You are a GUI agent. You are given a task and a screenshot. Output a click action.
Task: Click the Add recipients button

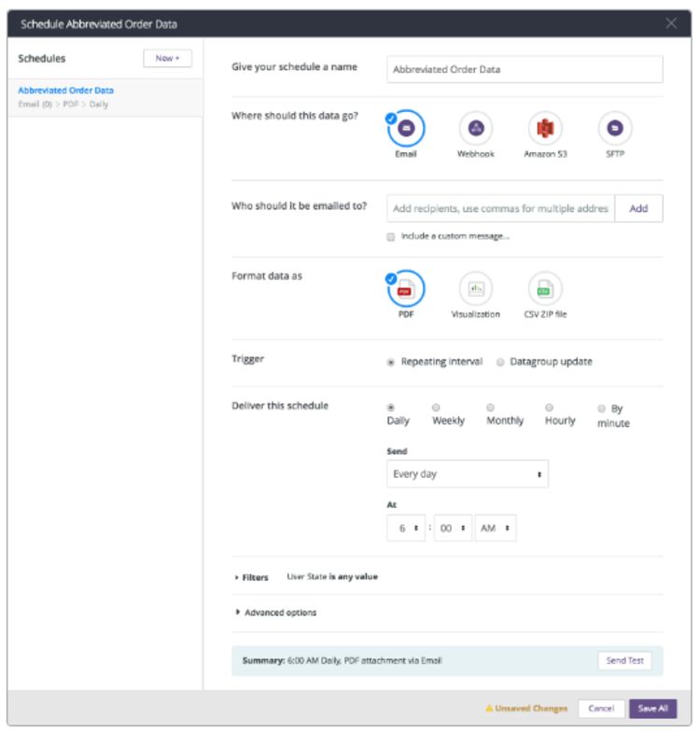(638, 208)
